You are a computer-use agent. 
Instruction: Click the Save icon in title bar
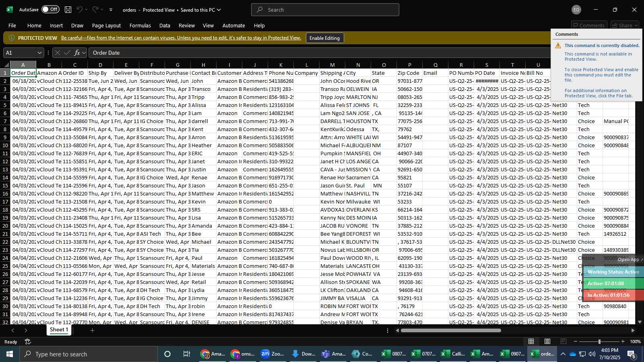pyautogui.click(x=68, y=10)
